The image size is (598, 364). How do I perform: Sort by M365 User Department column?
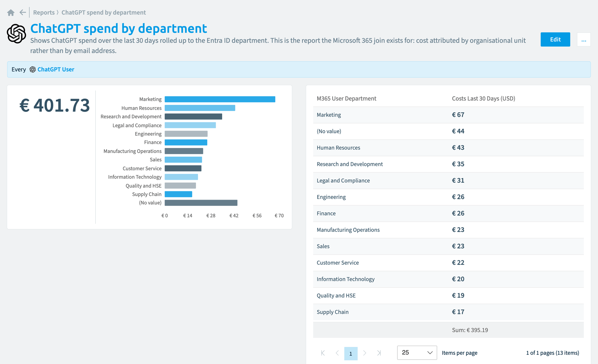pyautogui.click(x=346, y=99)
